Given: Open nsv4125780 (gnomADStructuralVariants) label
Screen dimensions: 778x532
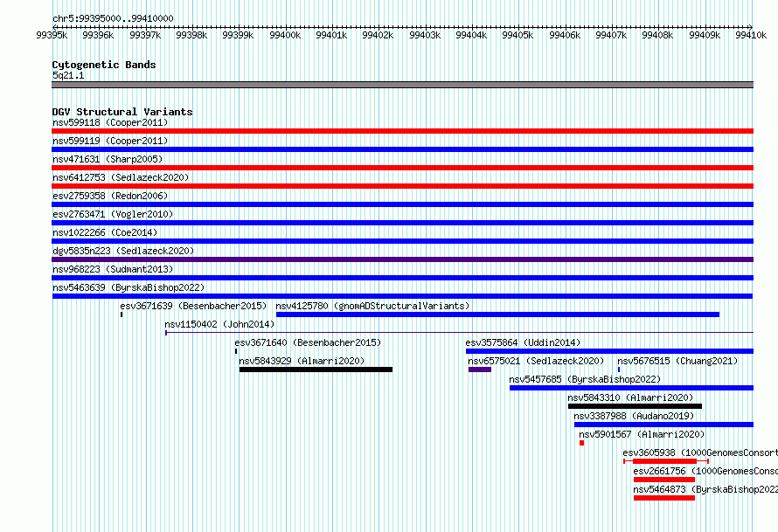Looking at the screenshot, I should 372,306.
